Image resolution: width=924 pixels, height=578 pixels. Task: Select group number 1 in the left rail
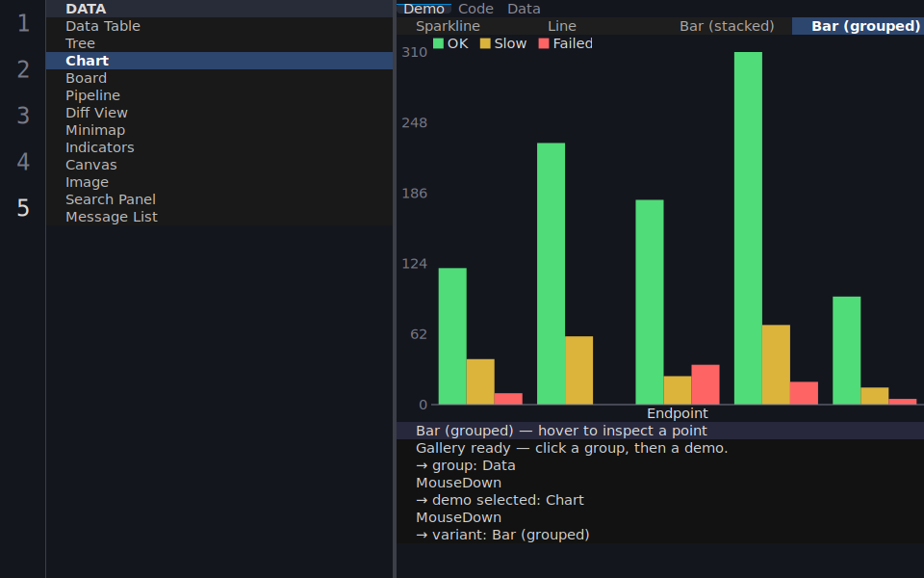point(23,23)
